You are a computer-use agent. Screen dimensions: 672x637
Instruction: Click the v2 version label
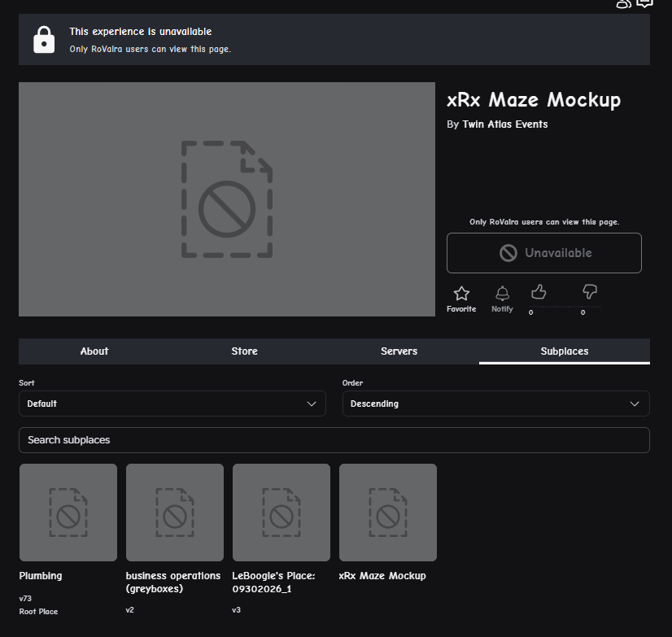pos(130,610)
